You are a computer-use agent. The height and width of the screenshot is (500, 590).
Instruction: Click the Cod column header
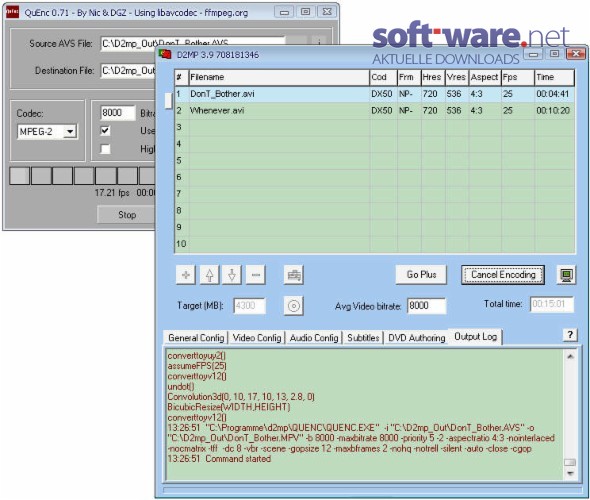click(383, 78)
